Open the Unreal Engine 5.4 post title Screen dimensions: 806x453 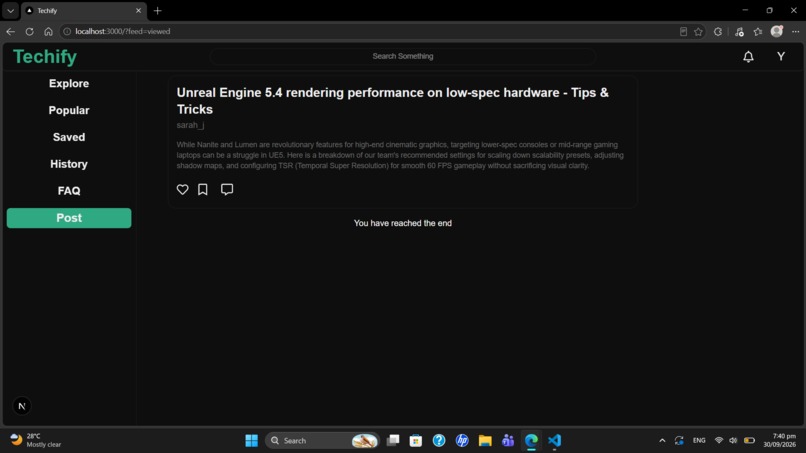click(392, 101)
